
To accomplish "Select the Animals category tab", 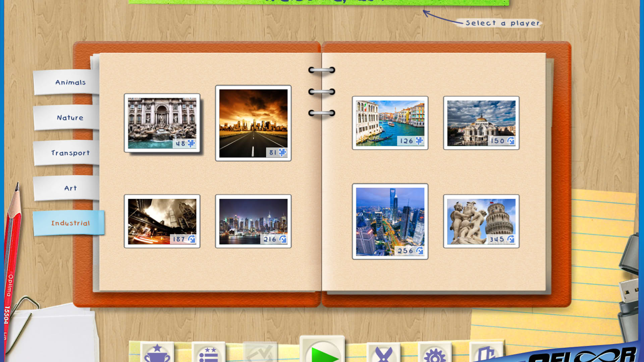I will point(66,82).
